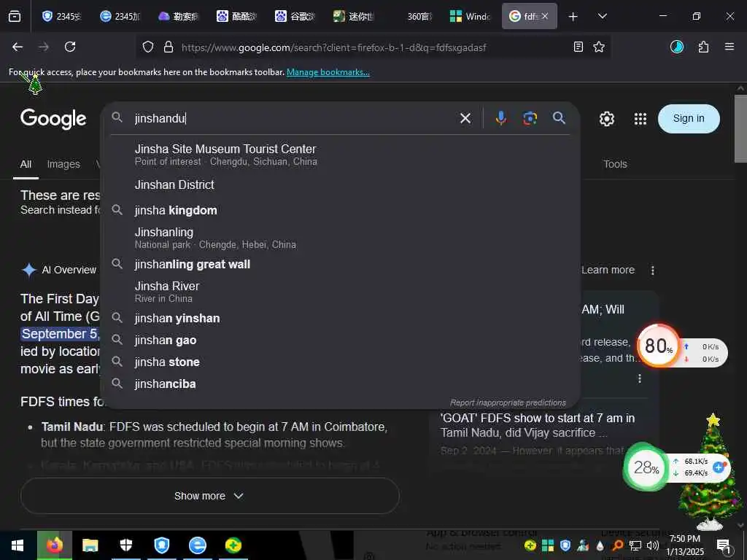
Task: Click Report inappropriate predictions
Action: pos(508,402)
